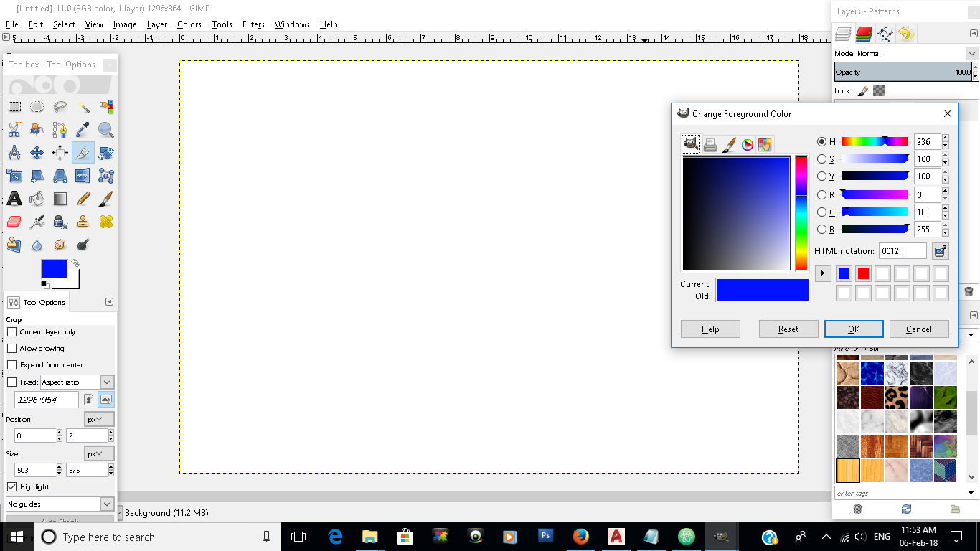Select the Blend gradient tool
This screenshot has width=980, height=551.
pos(60,199)
